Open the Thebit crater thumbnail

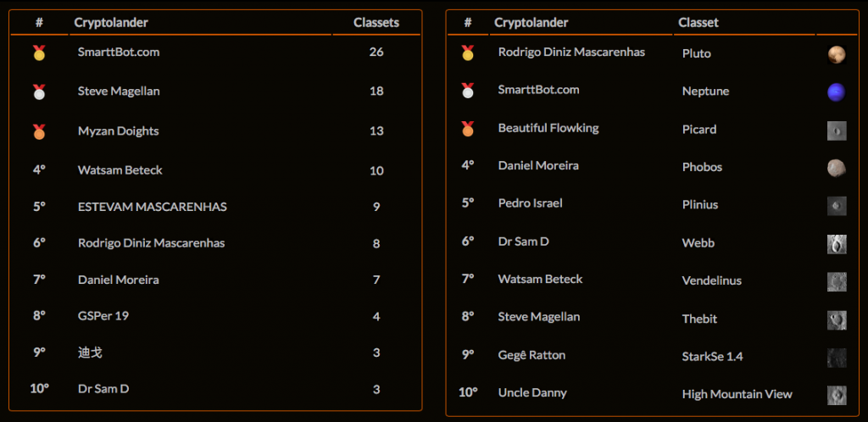click(x=837, y=319)
